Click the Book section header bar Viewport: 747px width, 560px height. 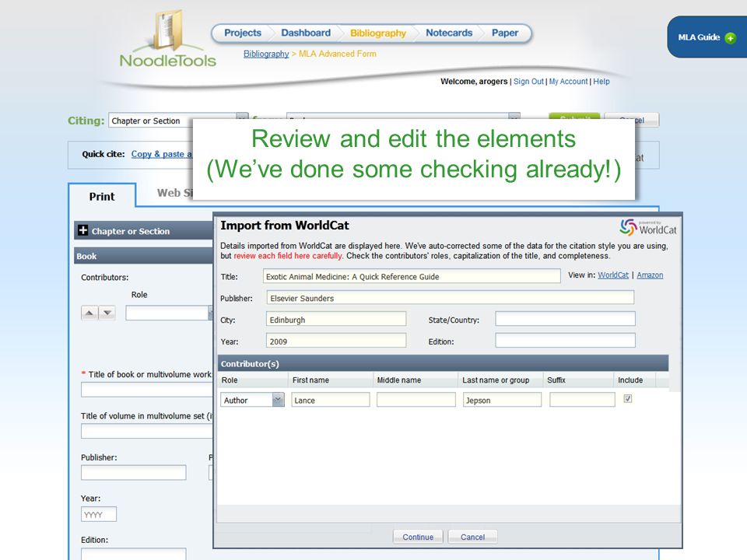click(143, 256)
